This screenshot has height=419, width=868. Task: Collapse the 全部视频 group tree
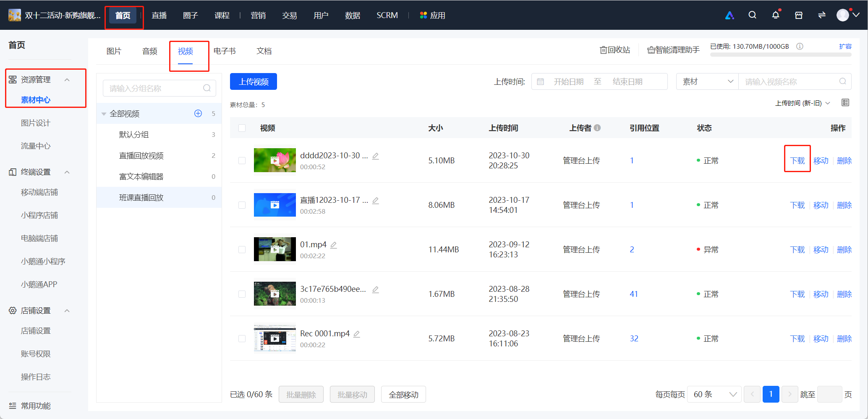click(104, 114)
